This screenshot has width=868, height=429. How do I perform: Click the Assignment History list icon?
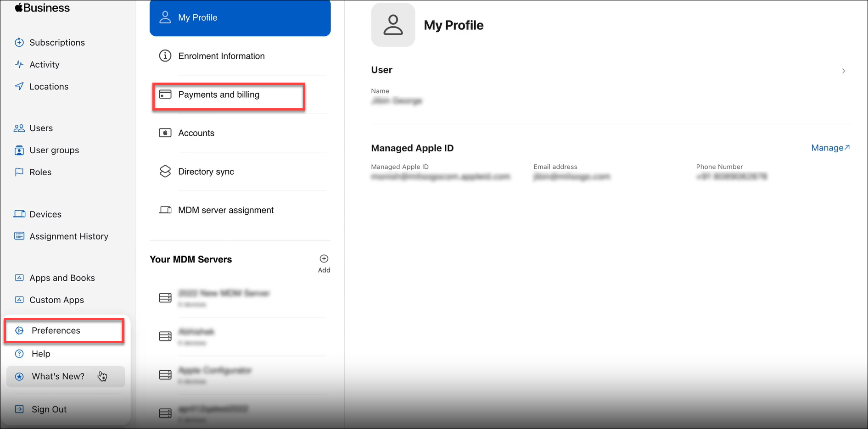tap(19, 236)
